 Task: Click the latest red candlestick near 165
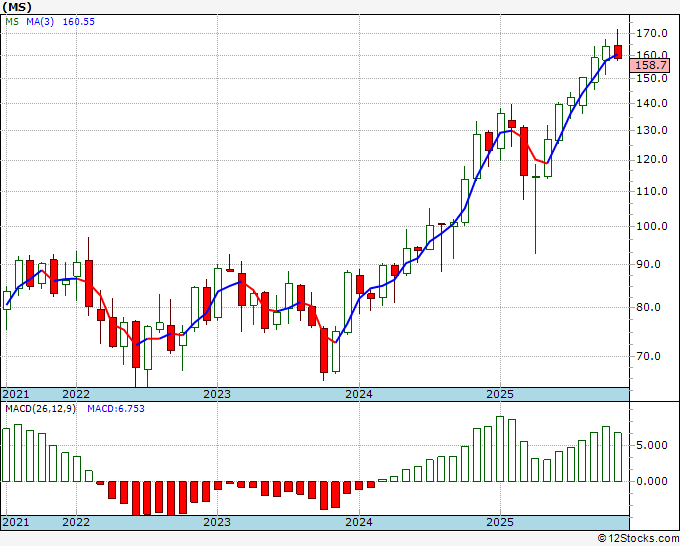click(618, 52)
